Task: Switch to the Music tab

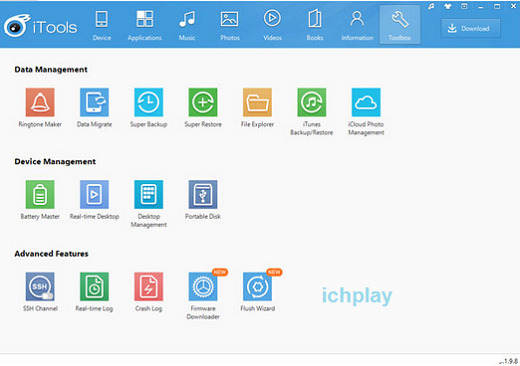Action: 187,25
